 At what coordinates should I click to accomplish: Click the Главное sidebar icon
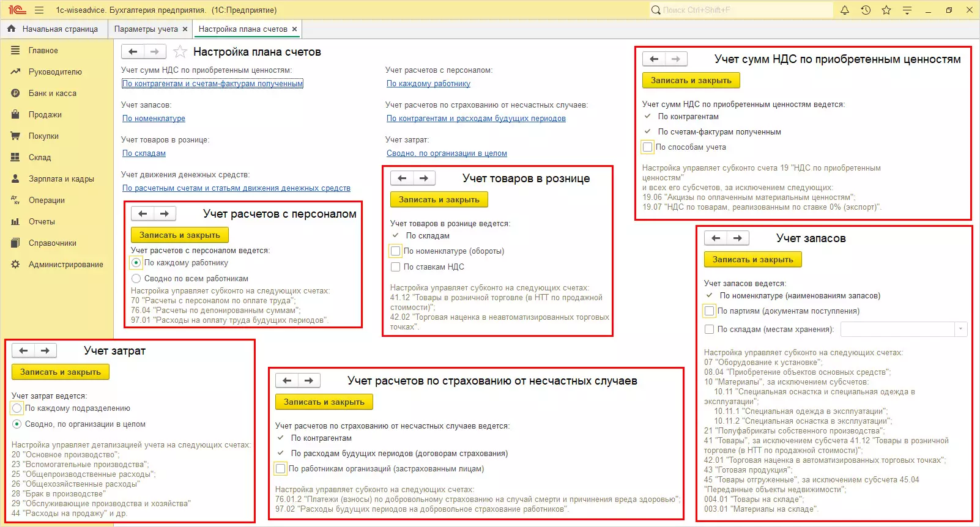tap(15, 50)
